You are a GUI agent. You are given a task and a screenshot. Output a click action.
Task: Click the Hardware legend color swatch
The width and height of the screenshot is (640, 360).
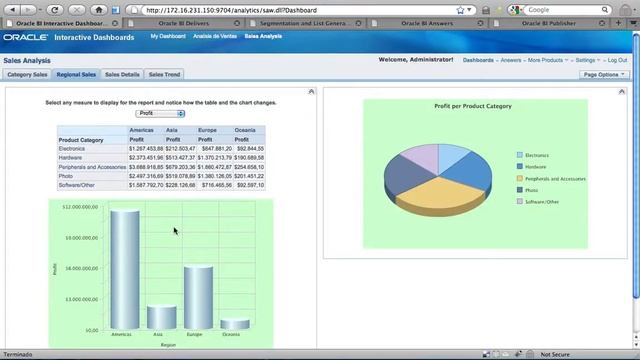520,167
